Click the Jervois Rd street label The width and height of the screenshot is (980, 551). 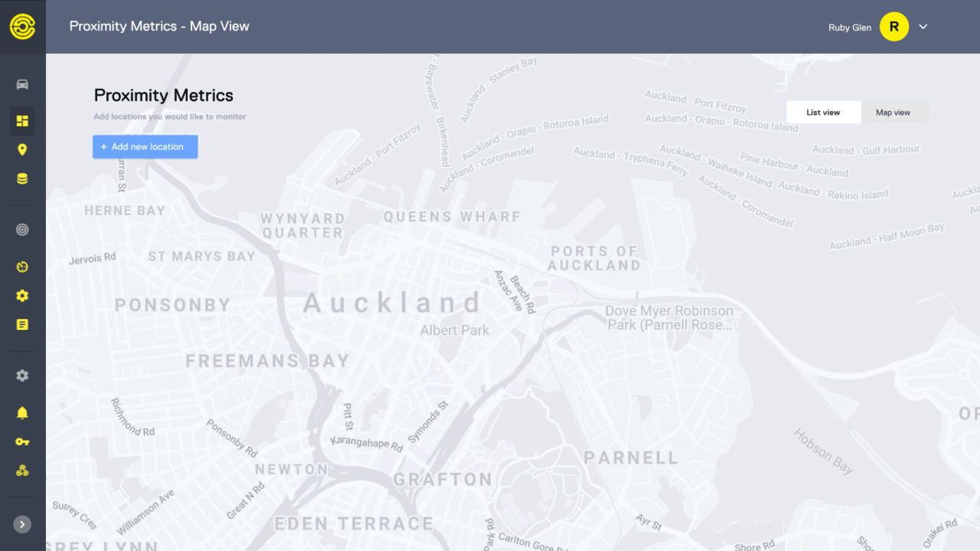click(93, 259)
